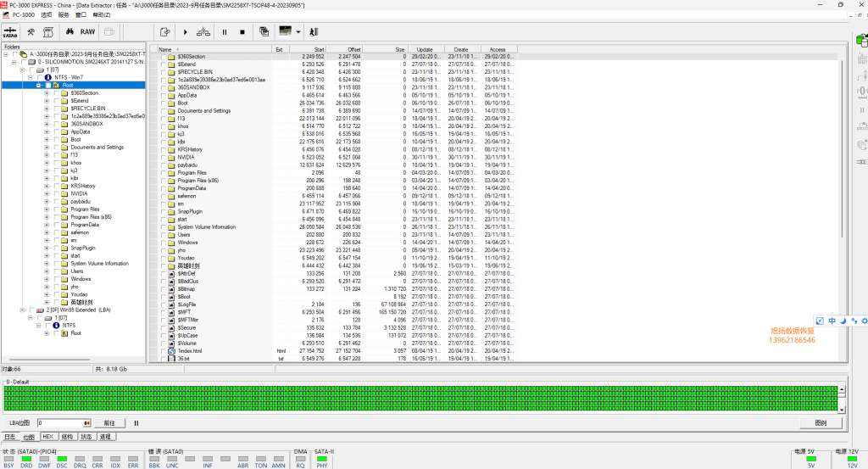Screen dimensions: 868x469
Task: Click the NTFS - Win7 info icon in tree
Action: 47,77
